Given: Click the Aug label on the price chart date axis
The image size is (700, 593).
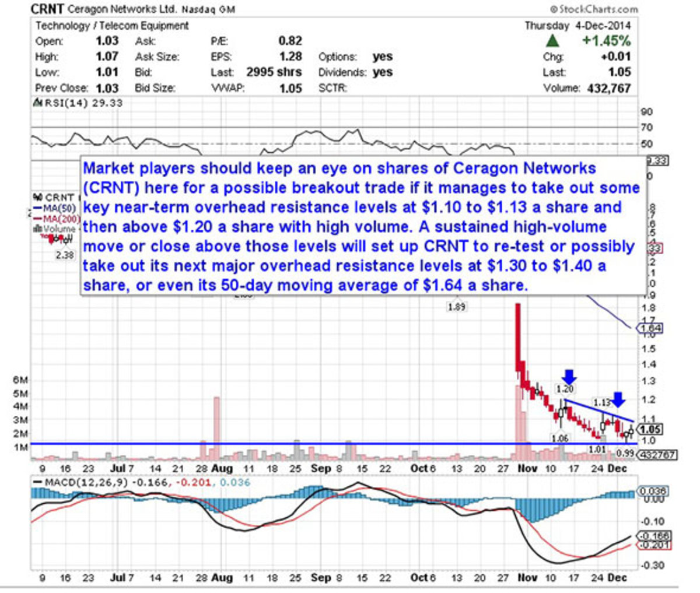Looking at the screenshot, I should pyautogui.click(x=222, y=469).
